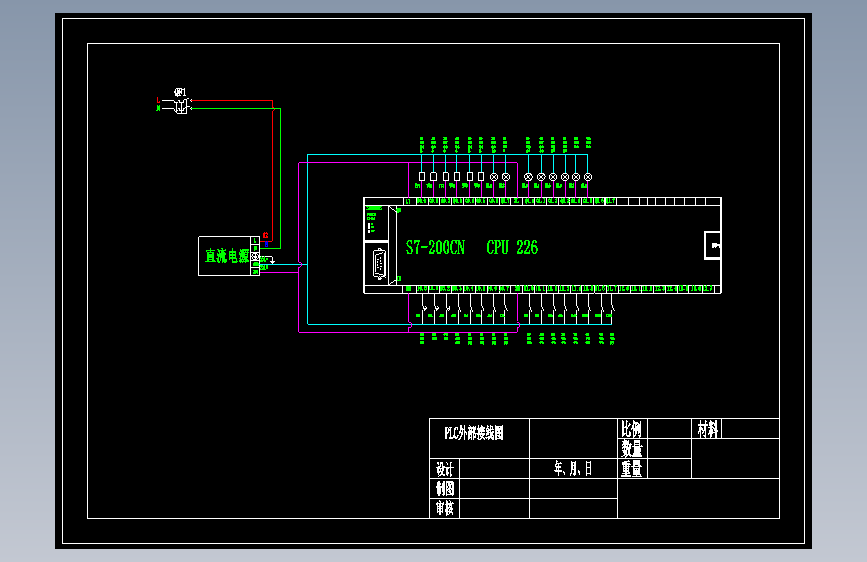Select the 数量 cell in the title block
Viewport: 867px width, 562px height.
click(x=631, y=449)
